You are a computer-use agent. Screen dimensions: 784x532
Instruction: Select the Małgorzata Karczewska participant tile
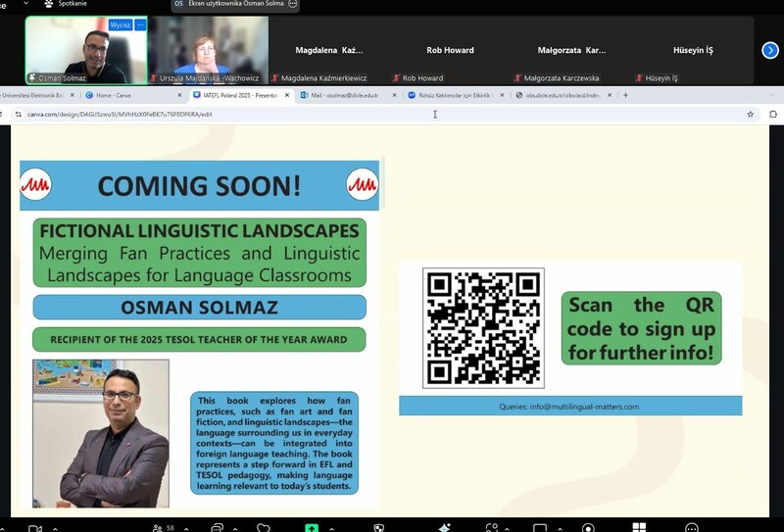point(571,50)
